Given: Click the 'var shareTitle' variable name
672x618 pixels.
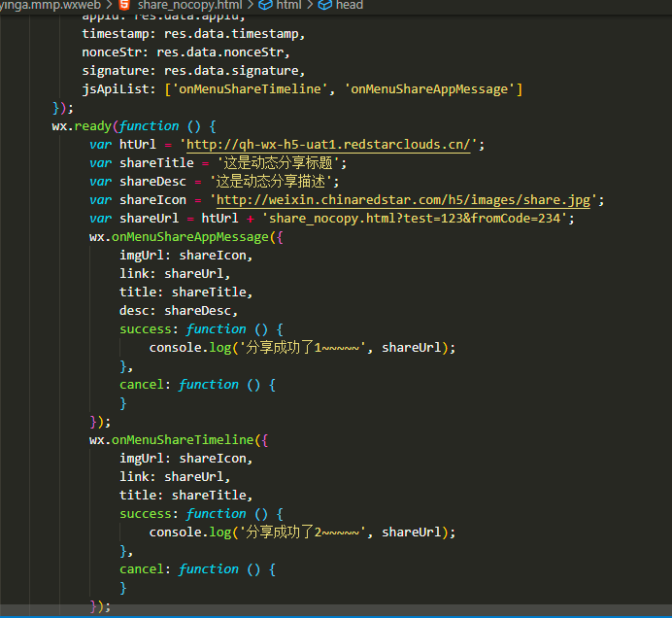Looking at the screenshot, I should pyautogui.click(x=156, y=163).
